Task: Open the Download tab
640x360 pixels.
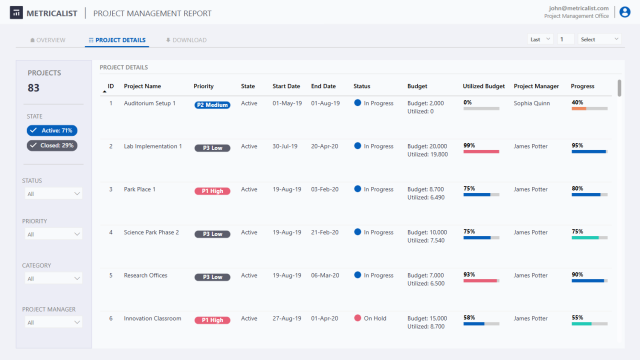Action: point(186,40)
